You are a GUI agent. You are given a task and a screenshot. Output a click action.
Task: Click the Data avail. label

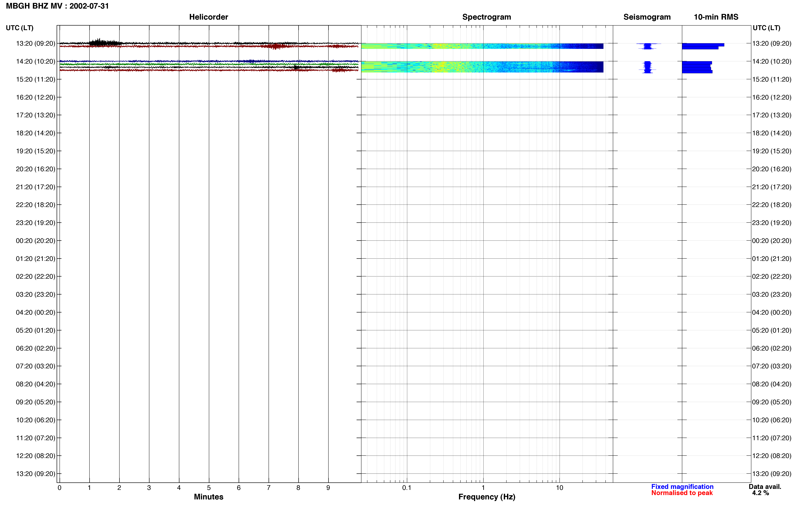coord(765,486)
